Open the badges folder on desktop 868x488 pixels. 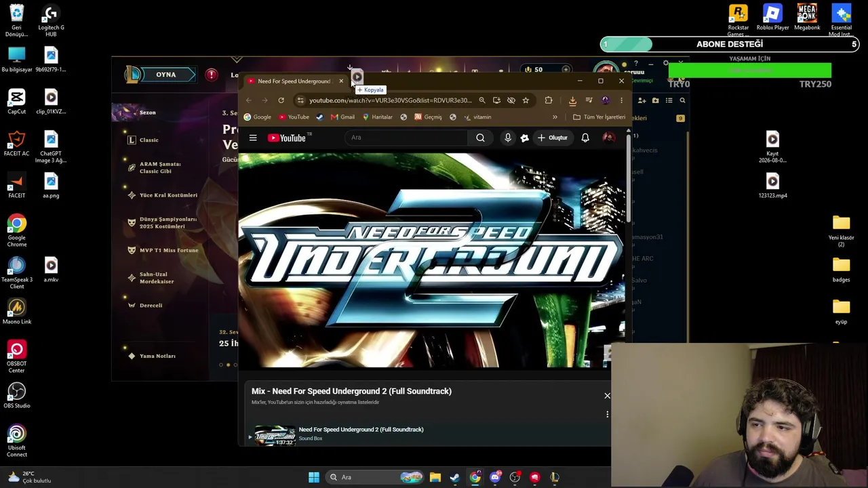pyautogui.click(x=841, y=270)
